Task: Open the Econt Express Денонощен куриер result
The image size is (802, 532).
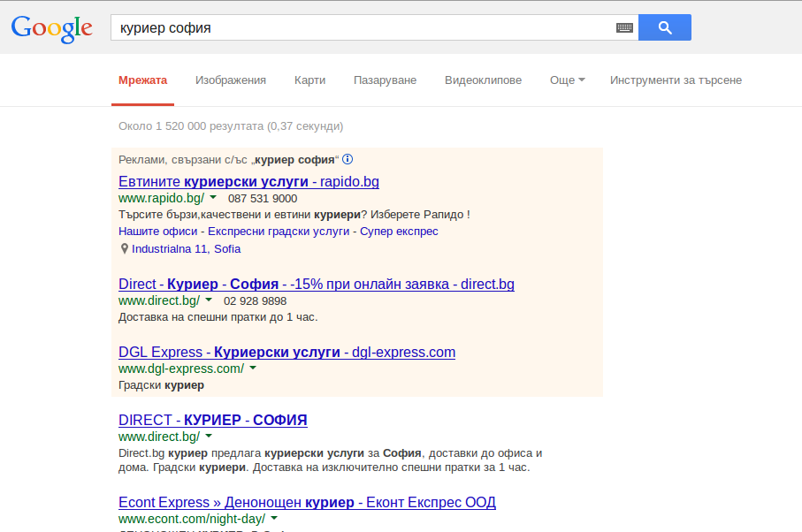Action: [307, 502]
